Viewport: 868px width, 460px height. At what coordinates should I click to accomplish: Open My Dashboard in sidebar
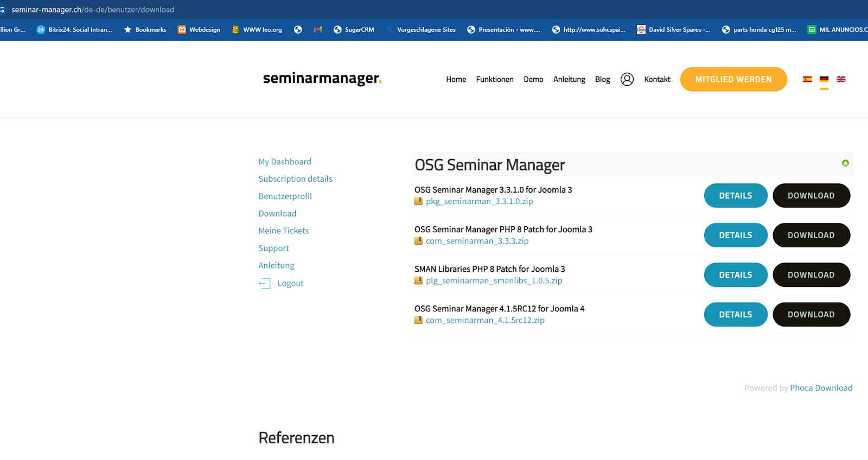tap(285, 162)
